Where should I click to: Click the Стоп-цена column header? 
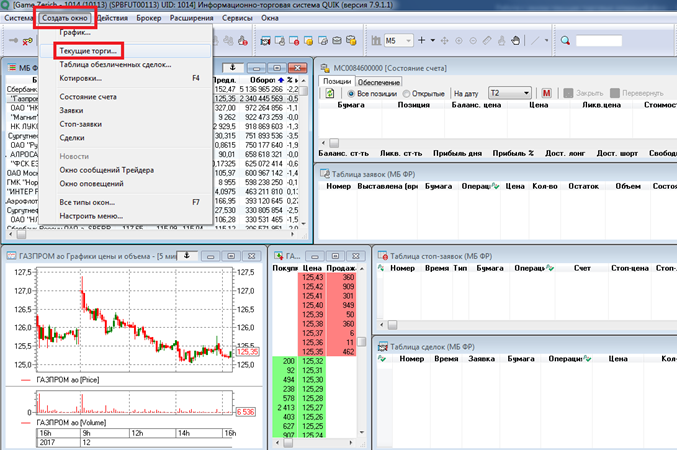pos(630,268)
